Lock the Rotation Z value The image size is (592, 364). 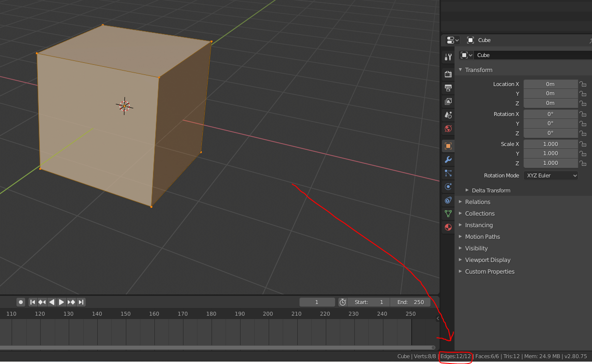point(583,133)
